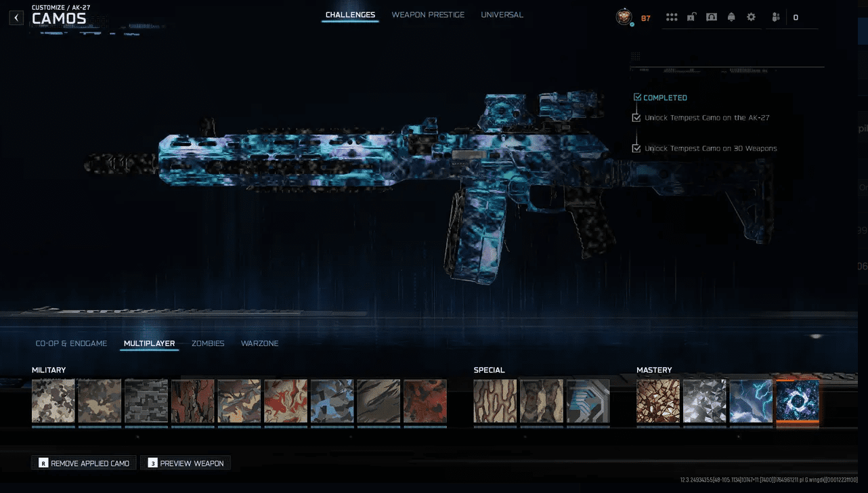Open the Warzone camo category
This screenshot has width=868, height=493.
pyautogui.click(x=259, y=343)
